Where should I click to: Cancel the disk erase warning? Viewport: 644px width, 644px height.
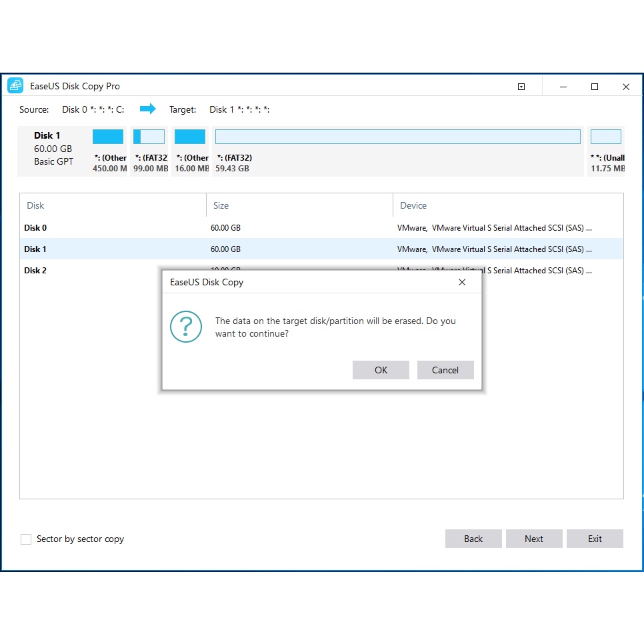[445, 370]
